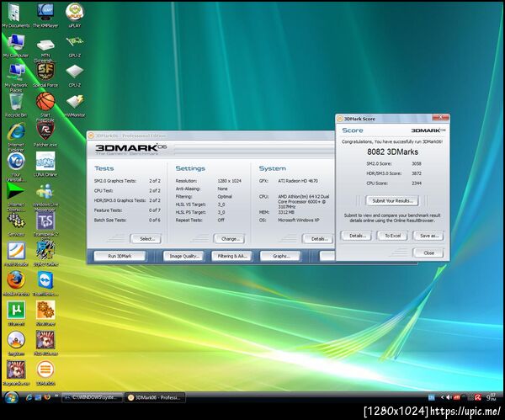Click the 'Microsoft Windows XP' OS value

coord(299,220)
